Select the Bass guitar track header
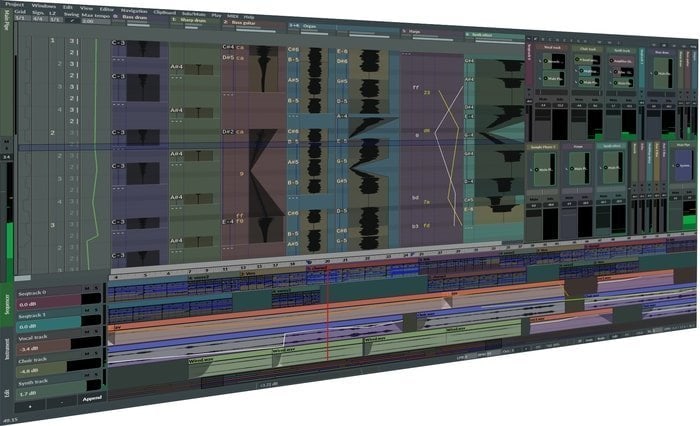The width and height of the screenshot is (700, 426). [x=244, y=22]
